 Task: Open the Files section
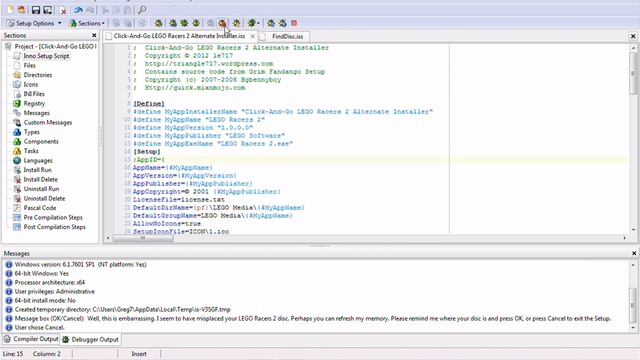(x=29, y=65)
